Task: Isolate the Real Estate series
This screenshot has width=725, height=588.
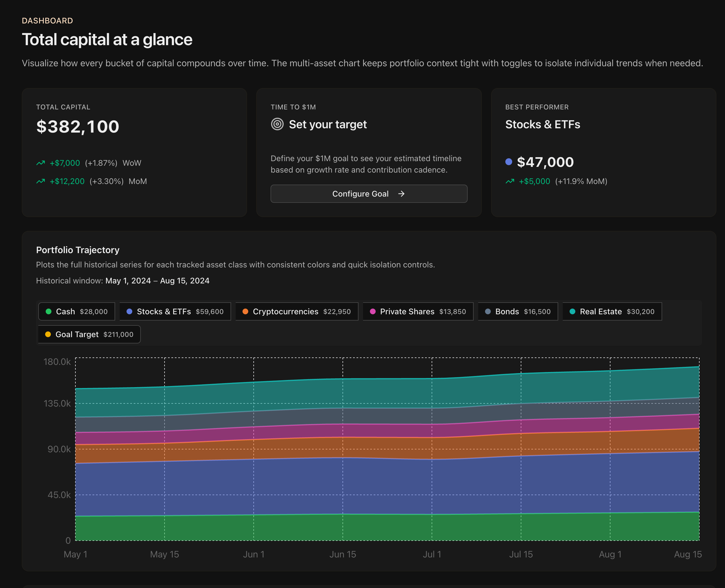Action: coord(612,311)
